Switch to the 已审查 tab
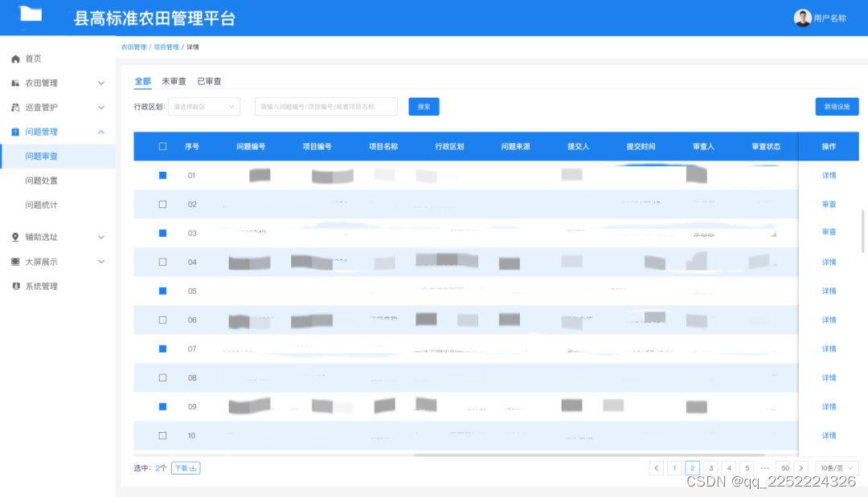 click(209, 81)
